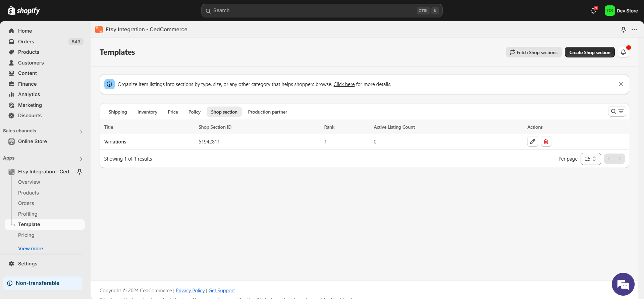Image resolution: width=644 pixels, height=299 pixels.
Task: Click the Orders inbox icon
Action: click(11, 42)
